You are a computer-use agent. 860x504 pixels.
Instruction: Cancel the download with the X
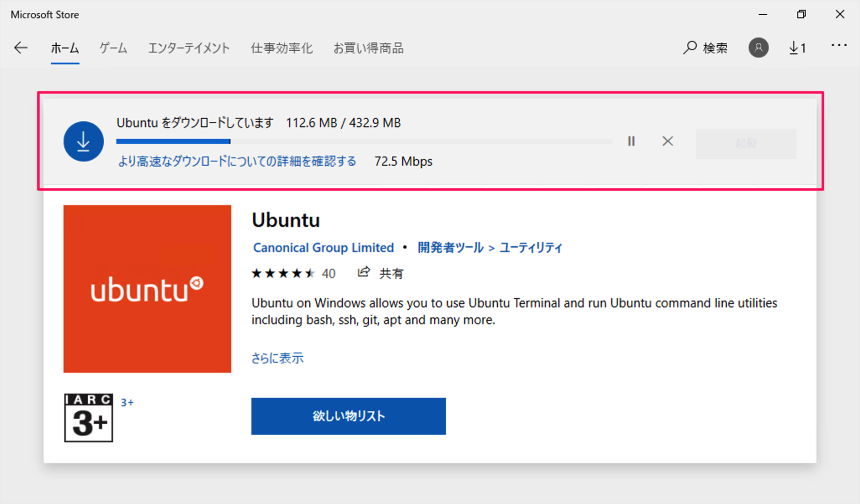tap(667, 141)
